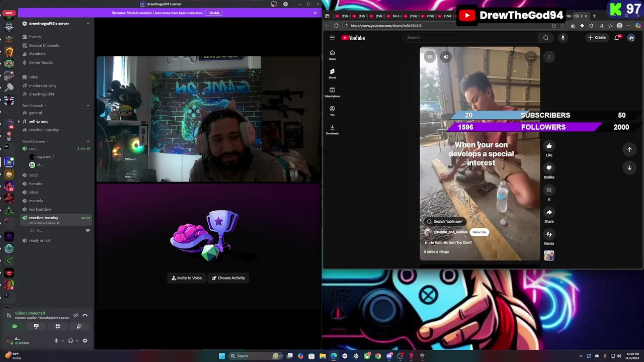The image size is (644, 362).
Task: Disable Streamer Mode in Discord banner
Action: tap(214, 13)
